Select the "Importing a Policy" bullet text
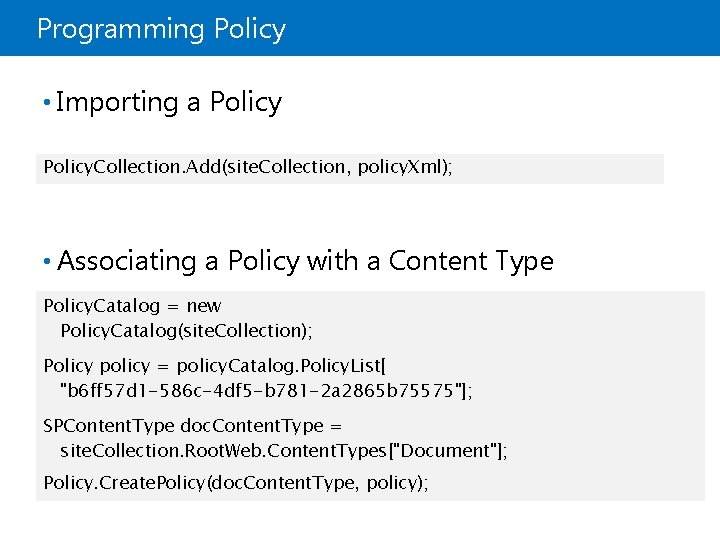Viewport: 720px width, 540px height. pyautogui.click(x=169, y=102)
